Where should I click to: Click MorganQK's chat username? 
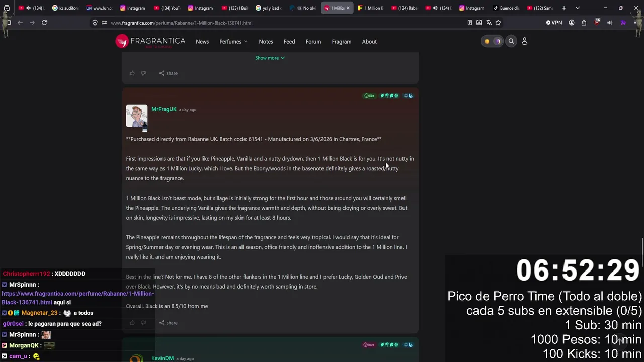pos(24,345)
